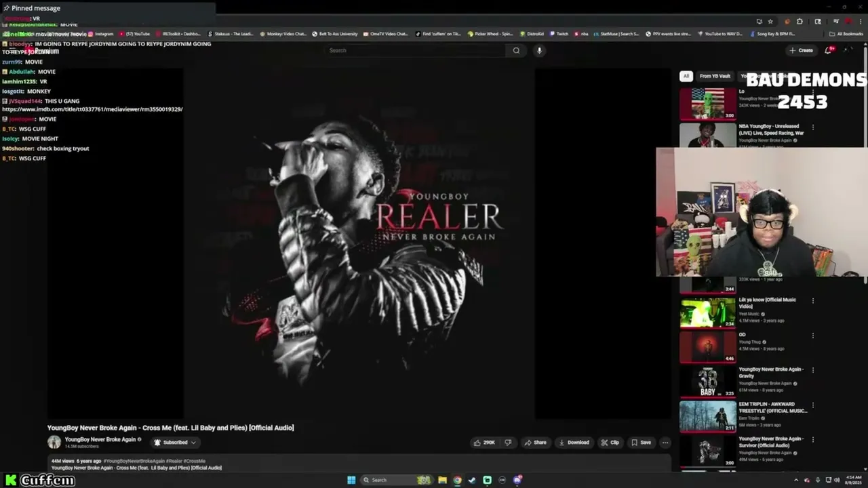Screen dimensions: 868x488
Task: Open File Explorer from taskbar
Action: (442, 480)
